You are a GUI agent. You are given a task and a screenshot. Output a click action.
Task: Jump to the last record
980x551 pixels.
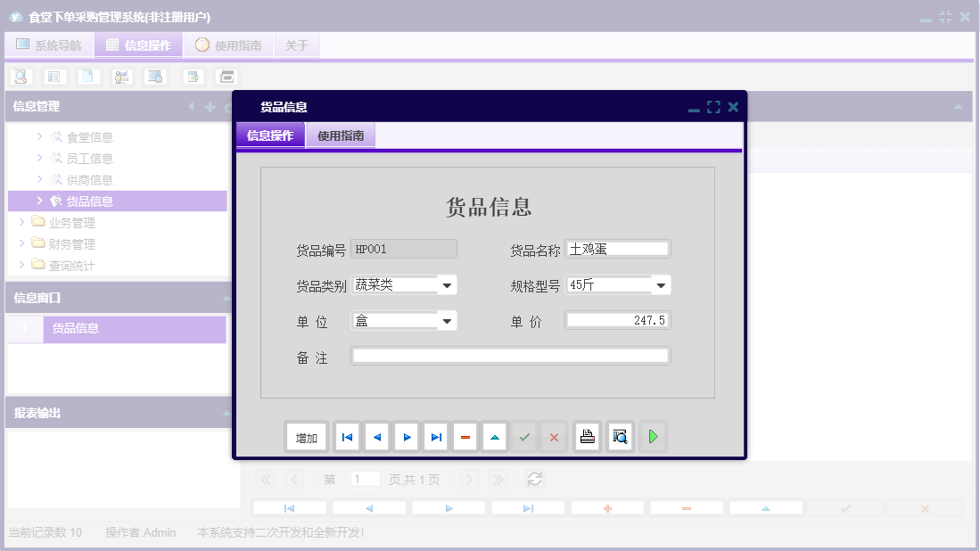435,436
